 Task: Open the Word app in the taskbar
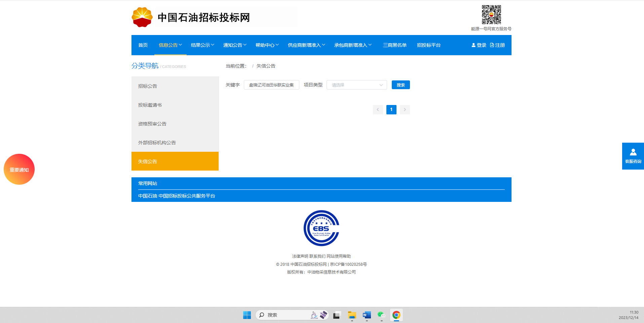point(367,315)
